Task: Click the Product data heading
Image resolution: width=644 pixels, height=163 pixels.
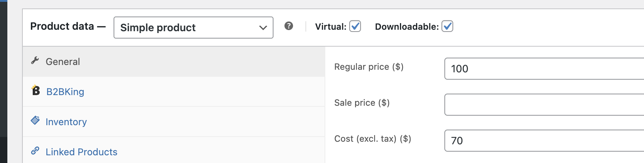Action: click(62, 26)
